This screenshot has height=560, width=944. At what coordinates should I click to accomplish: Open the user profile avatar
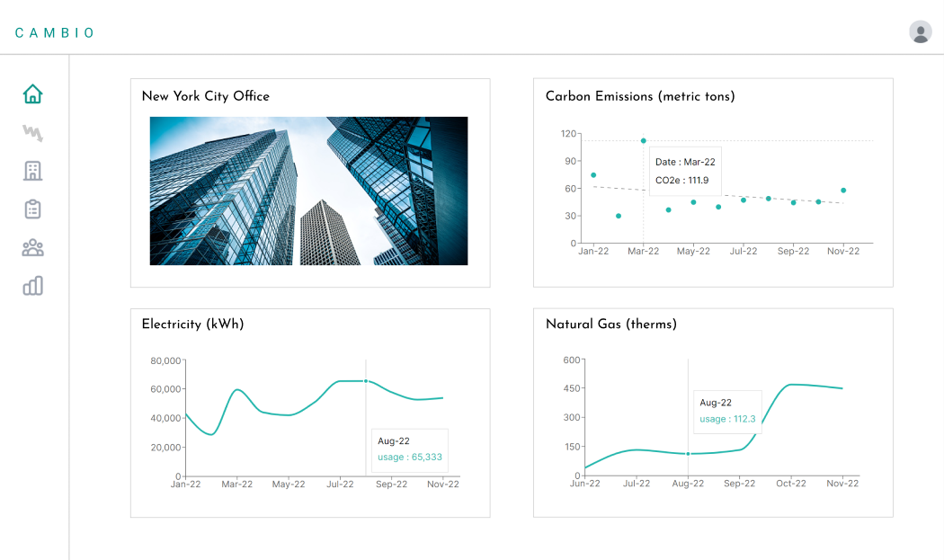point(920,32)
